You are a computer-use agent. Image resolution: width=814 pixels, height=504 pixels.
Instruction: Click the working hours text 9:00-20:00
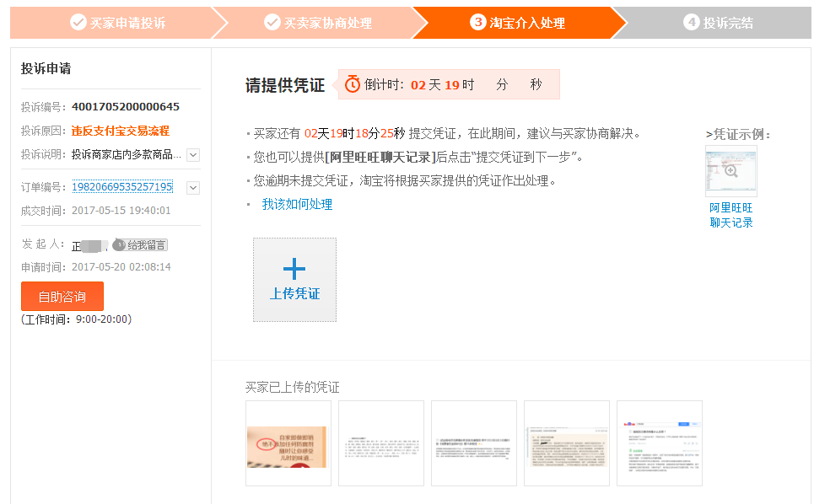click(102, 319)
